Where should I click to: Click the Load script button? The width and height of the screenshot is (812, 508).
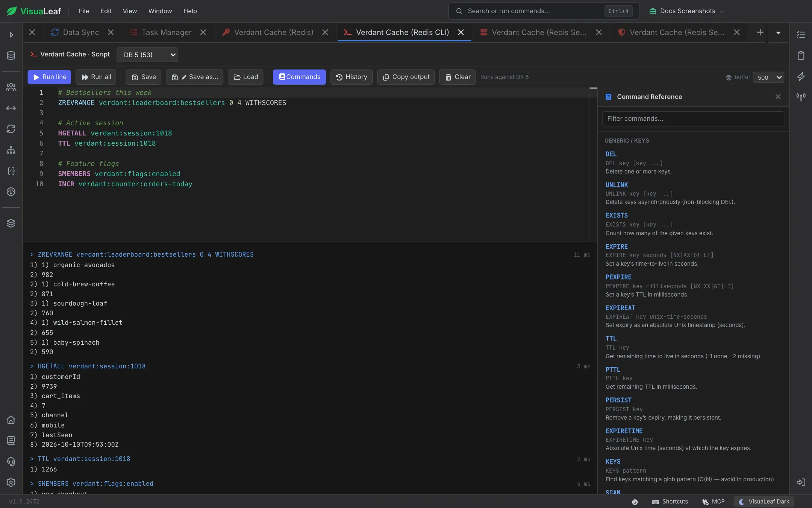(x=245, y=77)
